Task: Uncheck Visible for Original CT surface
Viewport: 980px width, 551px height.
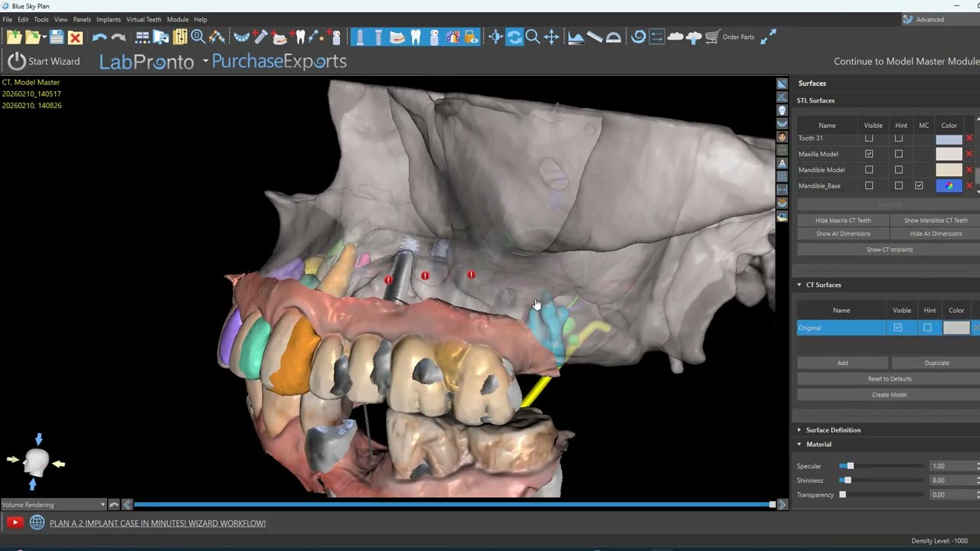Action: 897,328
